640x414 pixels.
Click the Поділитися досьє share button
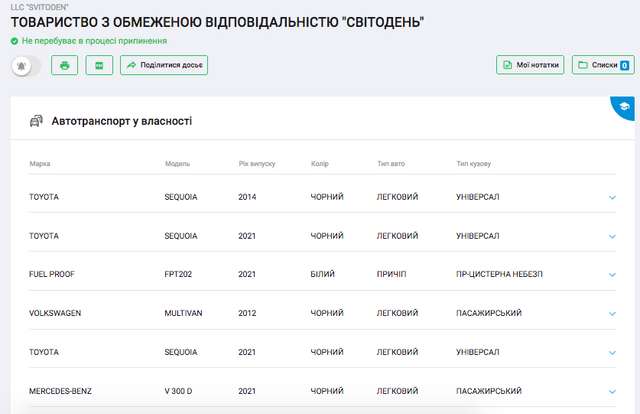(164, 66)
